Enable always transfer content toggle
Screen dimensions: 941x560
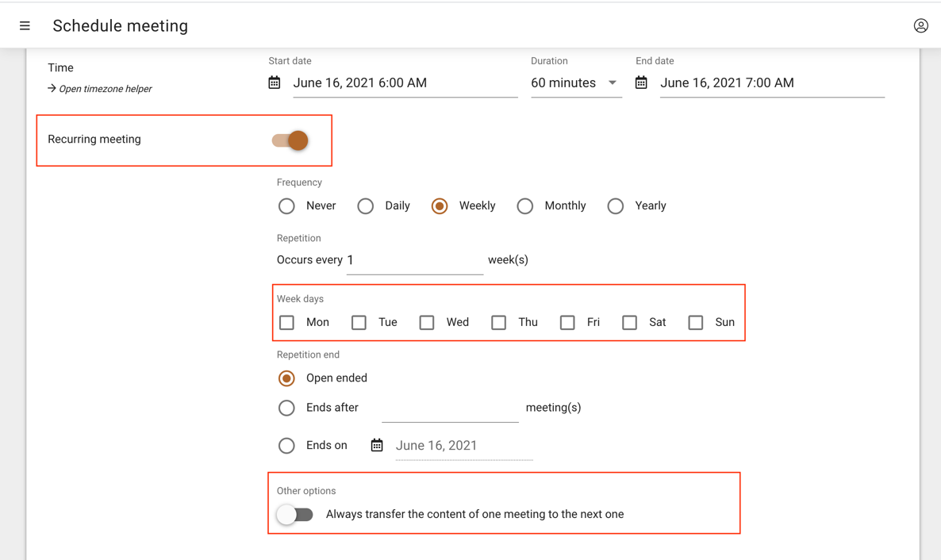point(295,514)
